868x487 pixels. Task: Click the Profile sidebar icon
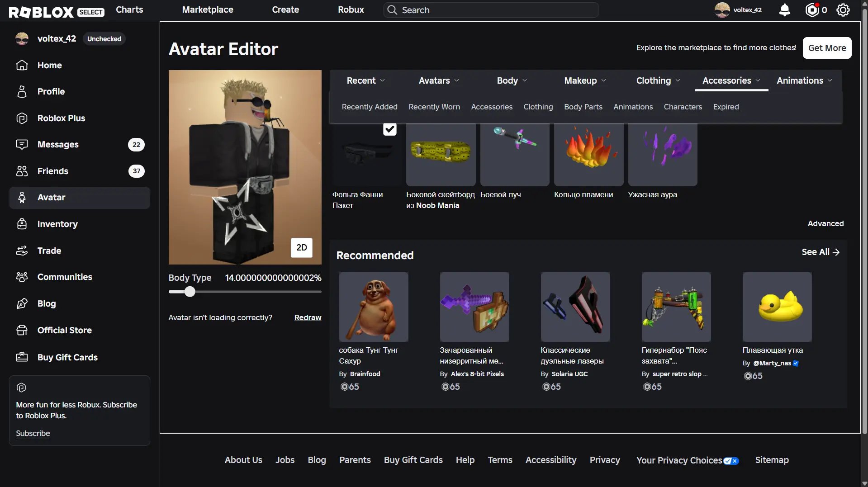tap(22, 91)
